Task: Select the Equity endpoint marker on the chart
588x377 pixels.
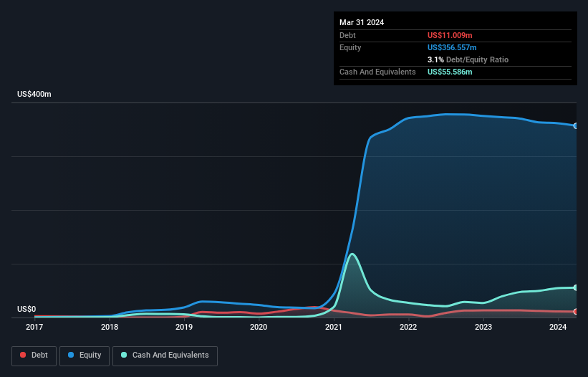Action: pyautogui.click(x=576, y=126)
